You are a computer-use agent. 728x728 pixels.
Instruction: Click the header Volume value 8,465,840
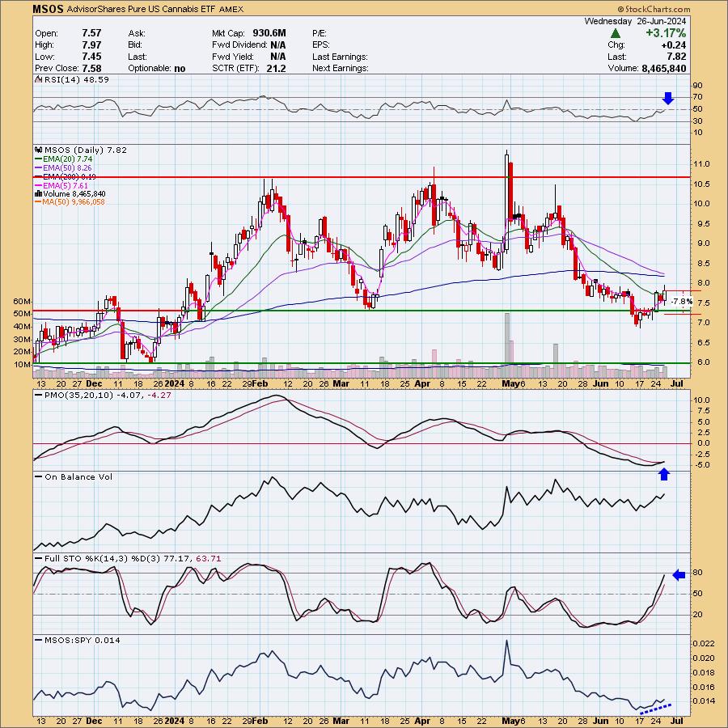[x=664, y=68]
